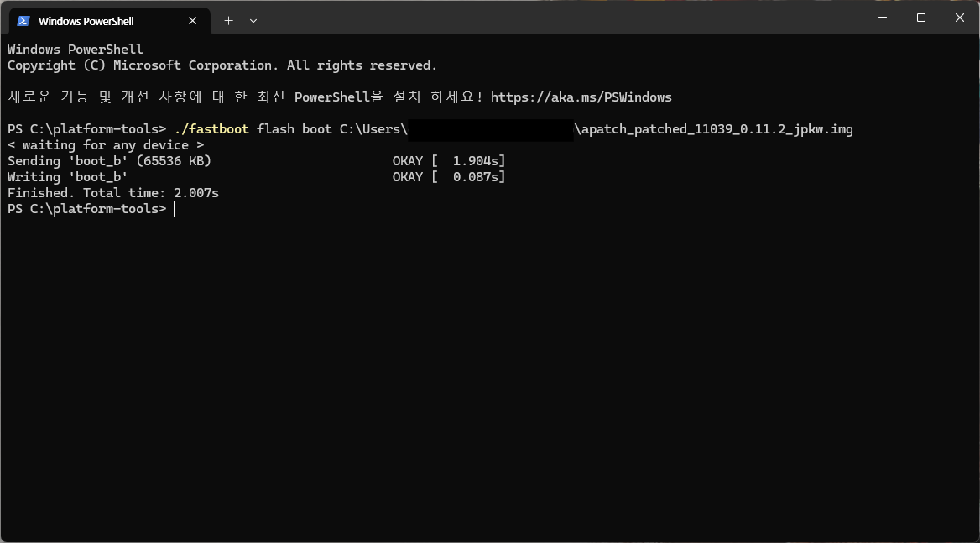
Task: Close the terminal window
Action: point(959,18)
